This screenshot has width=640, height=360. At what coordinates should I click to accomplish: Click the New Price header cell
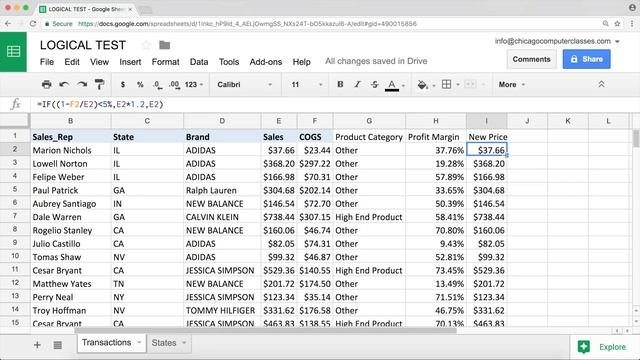coord(487,137)
